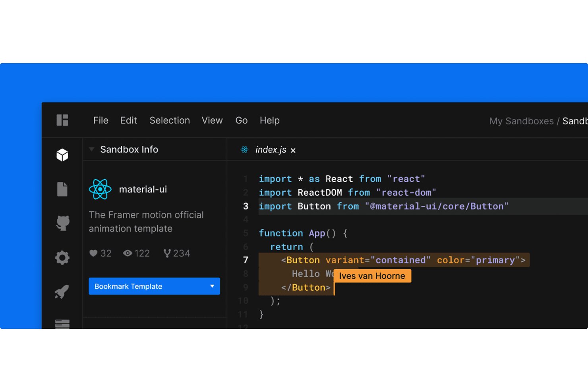Screen dimensions: 588x392
Task: Click the material-ui React logo
Action: (x=100, y=189)
